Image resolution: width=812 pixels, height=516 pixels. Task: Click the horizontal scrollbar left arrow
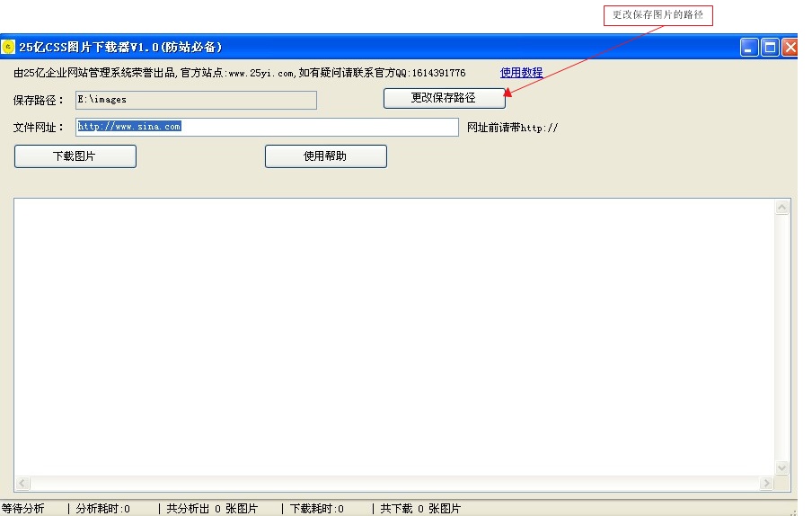coord(22,484)
